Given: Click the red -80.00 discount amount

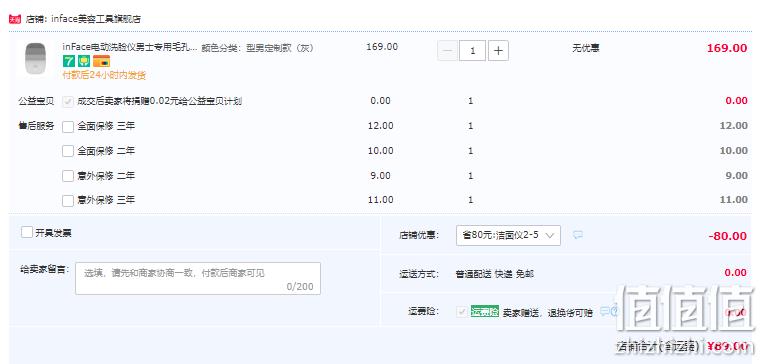Looking at the screenshot, I should 727,236.
